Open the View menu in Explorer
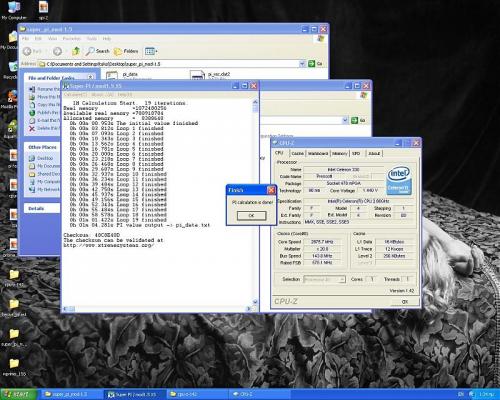 tap(52, 39)
